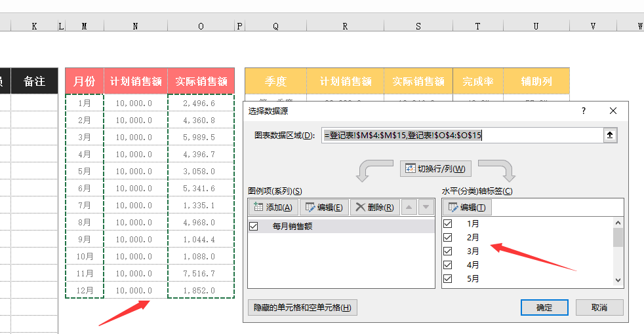The image size is (644, 334).
Task: Click the Switch Row/Column button (切换行/列)
Action: tap(435, 169)
